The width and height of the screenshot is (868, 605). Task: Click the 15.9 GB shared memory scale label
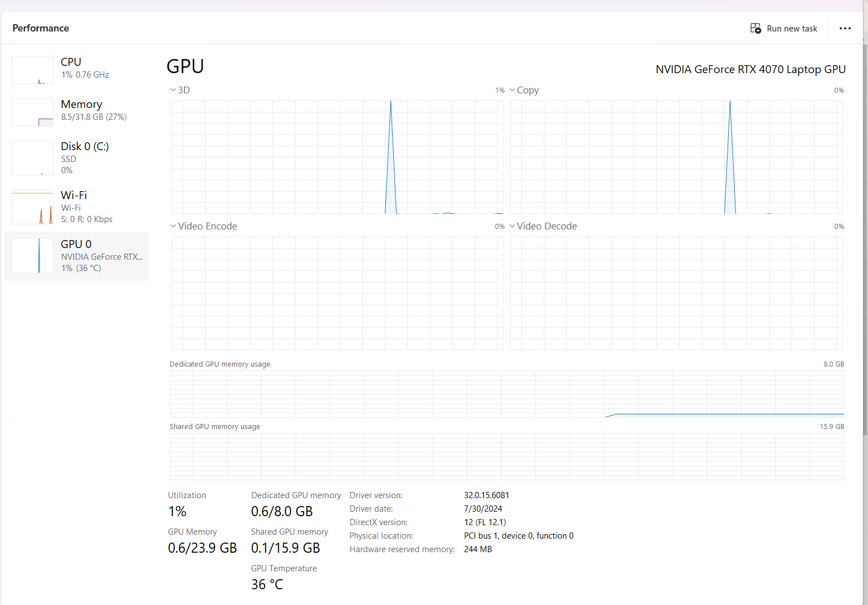click(x=832, y=427)
